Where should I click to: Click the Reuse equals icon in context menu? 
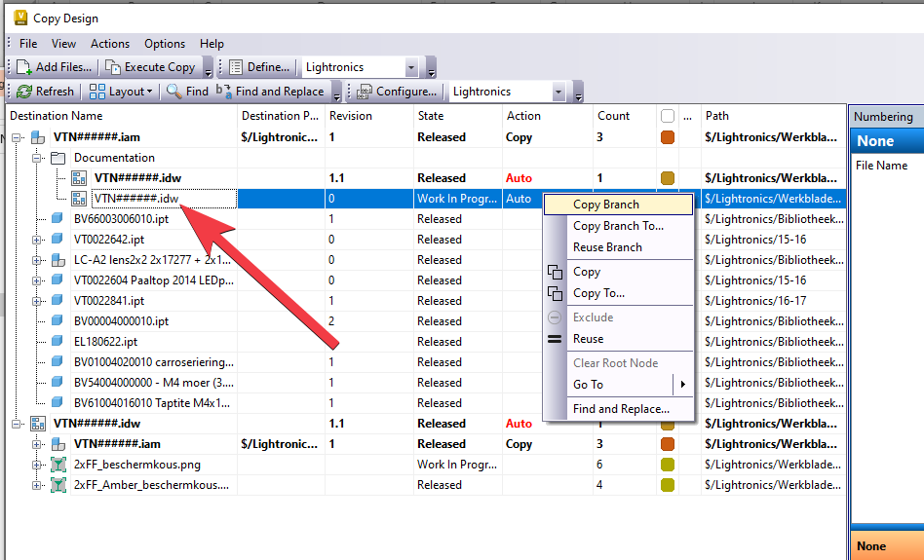pyautogui.click(x=555, y=339)
